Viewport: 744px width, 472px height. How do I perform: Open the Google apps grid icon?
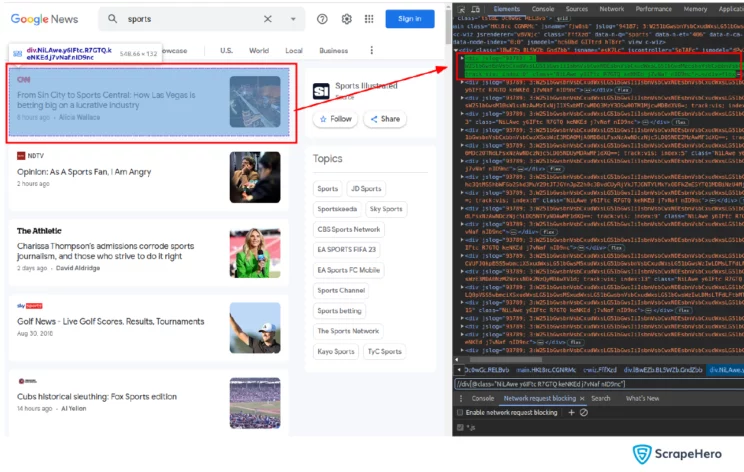[369, 19]
